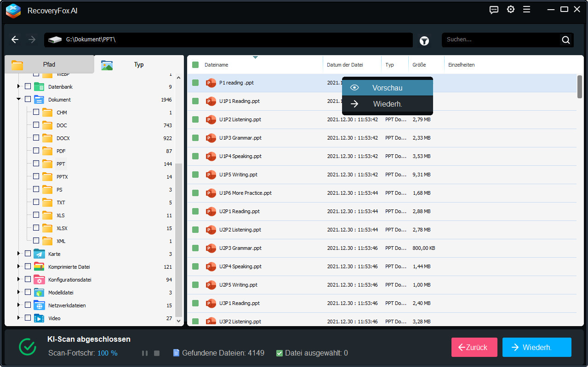The width and height of the screenshot is (588, 367).
Task: Tick the PPT folder checkbox
Action: [36, 164]
